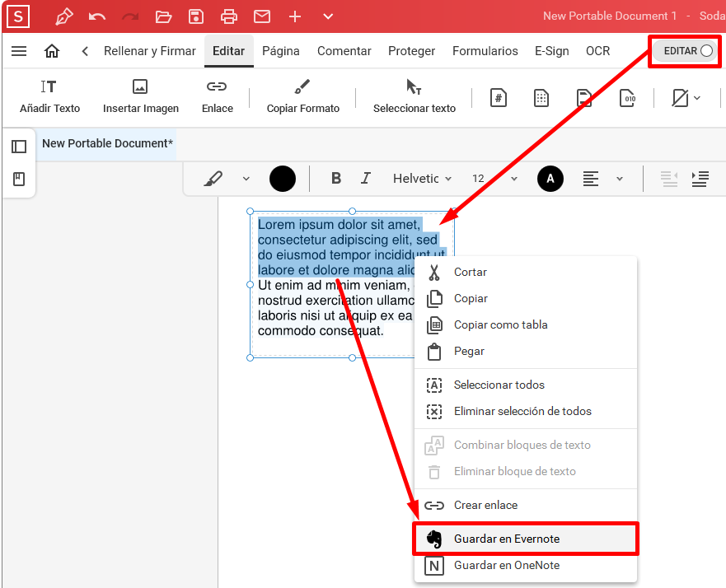This screenshot has width=726, height=588.
Task: Choose Eliminar selección de todos
Action: (x=526, y=411)
